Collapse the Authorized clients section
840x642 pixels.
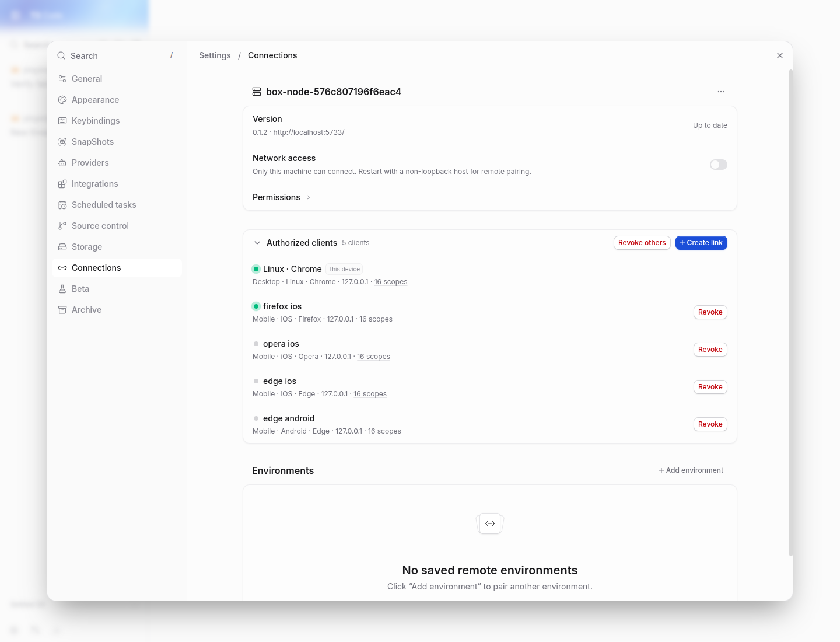[257, 243]
